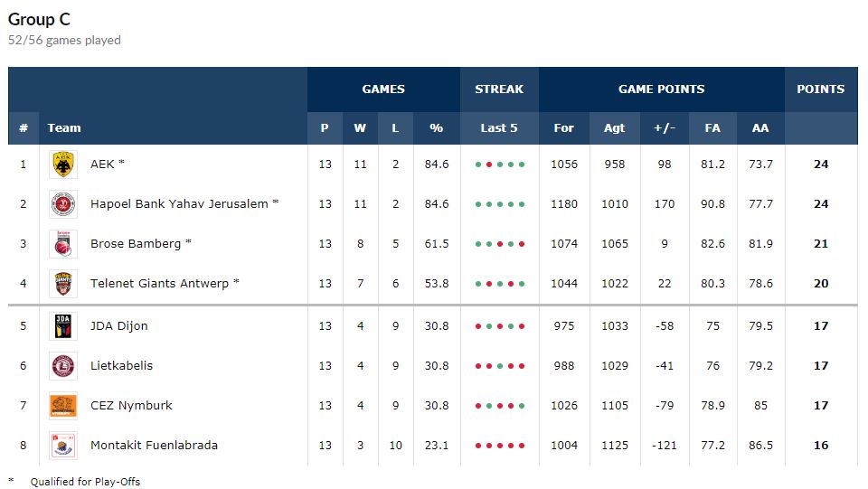Click the POINTS column header

click(x=820, y=89)
